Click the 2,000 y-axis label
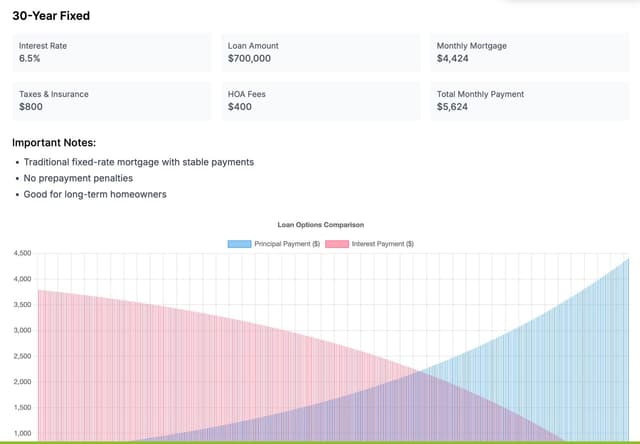This screenshot has width=640, height=444. (x=22, y=382)
